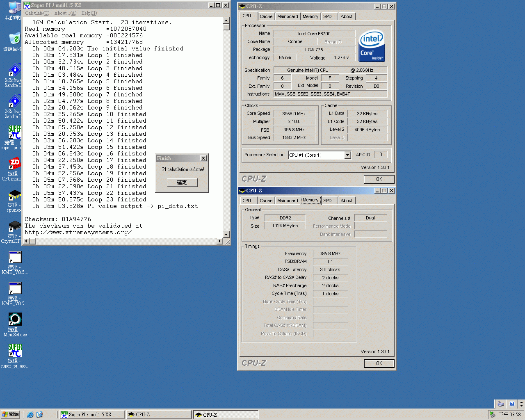Switch to Mainboard tab in the processor info window

(288, 16)
